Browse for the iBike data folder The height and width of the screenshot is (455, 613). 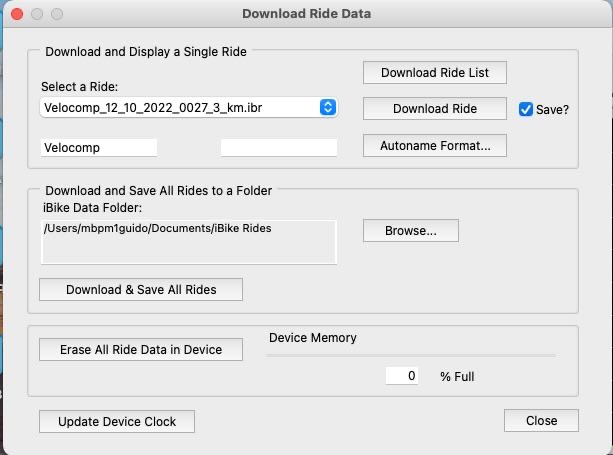tap(410, 230)
